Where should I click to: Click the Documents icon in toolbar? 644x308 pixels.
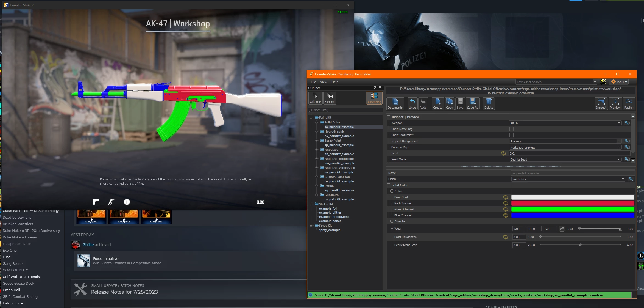(x=395, y=103)
